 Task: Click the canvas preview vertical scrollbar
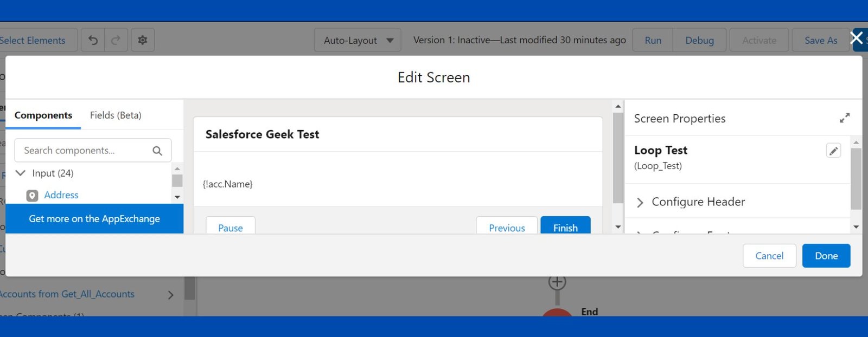coord(618,157)
